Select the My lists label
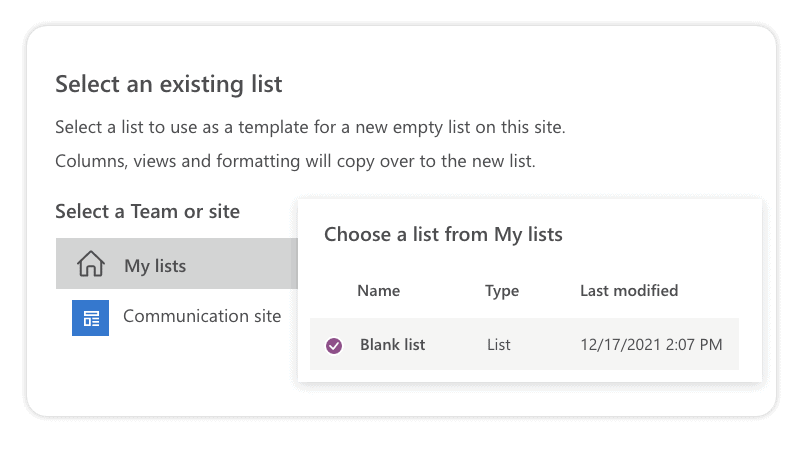This screenshot has width=800, height=459. click(155, 266)
